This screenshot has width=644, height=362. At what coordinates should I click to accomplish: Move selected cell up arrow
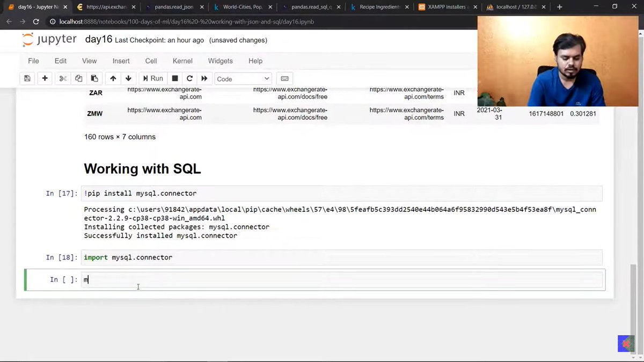coord(113,78)
